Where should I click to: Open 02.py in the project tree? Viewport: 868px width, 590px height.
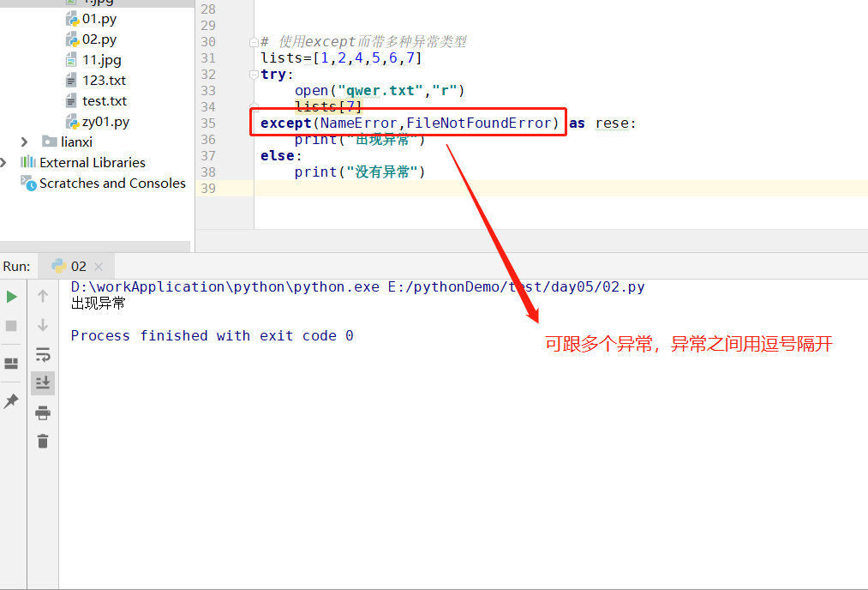pyautogui.click(x=99, y=39)
